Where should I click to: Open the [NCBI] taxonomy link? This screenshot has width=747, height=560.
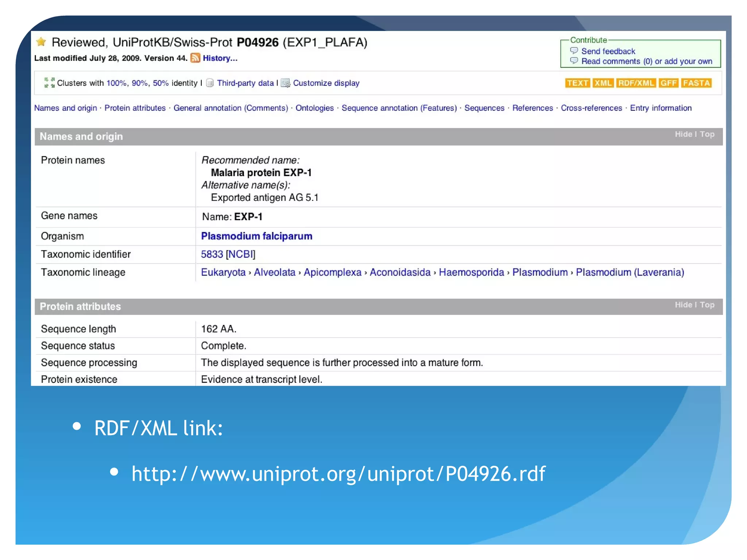tap(241, 254)
